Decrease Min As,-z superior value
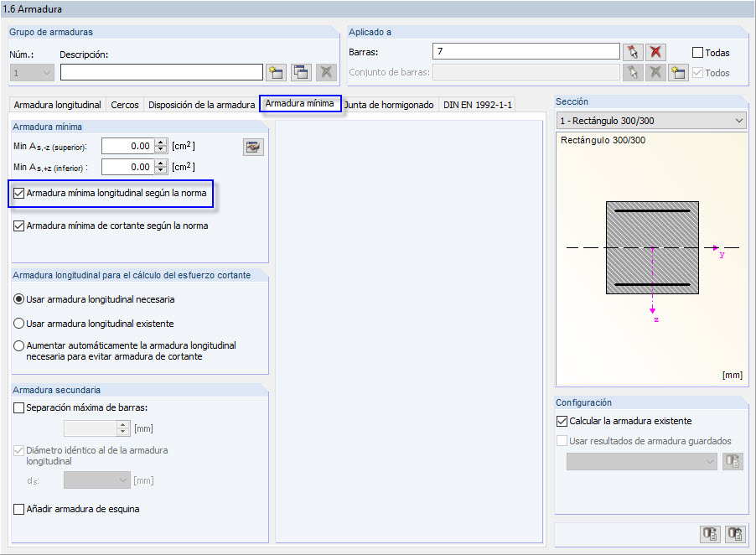 point(161,149)
